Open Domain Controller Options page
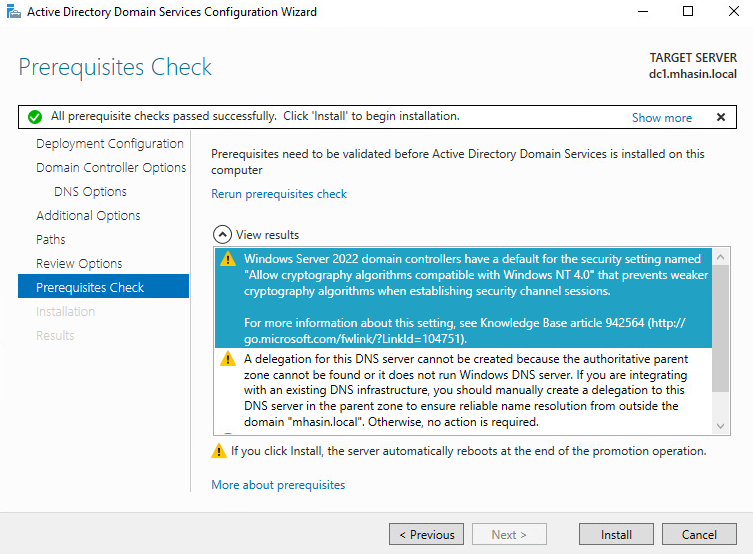 tap(111, 168)
